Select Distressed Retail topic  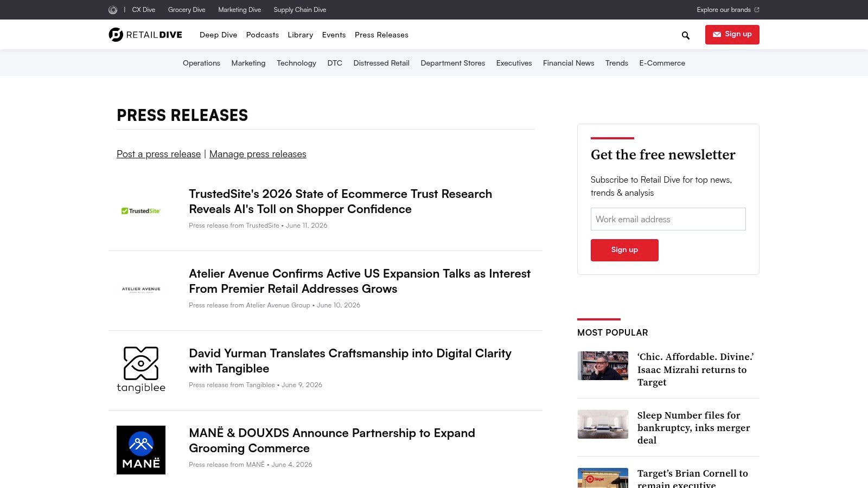click(x=381, y=63)
